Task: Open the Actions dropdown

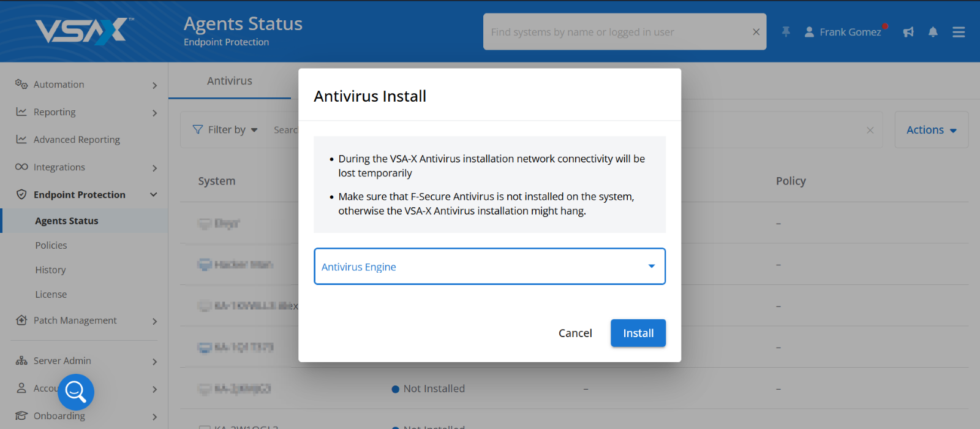Action: 932,129
